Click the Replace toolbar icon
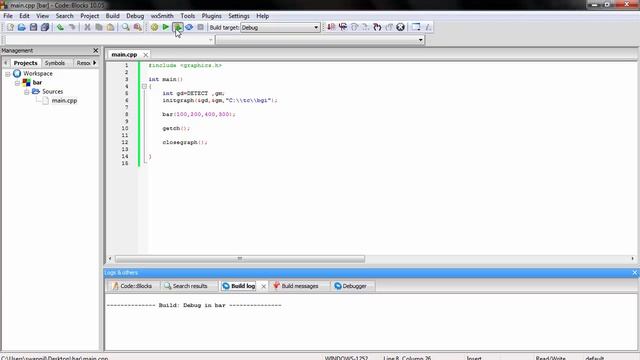640x360 pixels. (x=138, y=27)
